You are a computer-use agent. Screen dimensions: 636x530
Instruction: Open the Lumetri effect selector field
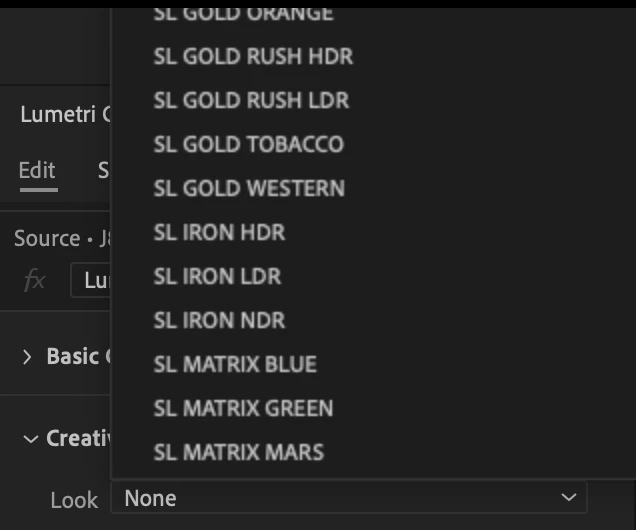[x=90, y=280]
